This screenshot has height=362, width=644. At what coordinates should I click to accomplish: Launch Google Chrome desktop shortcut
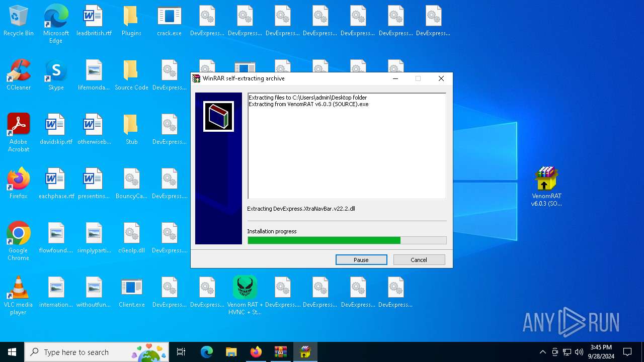[19, 241]
